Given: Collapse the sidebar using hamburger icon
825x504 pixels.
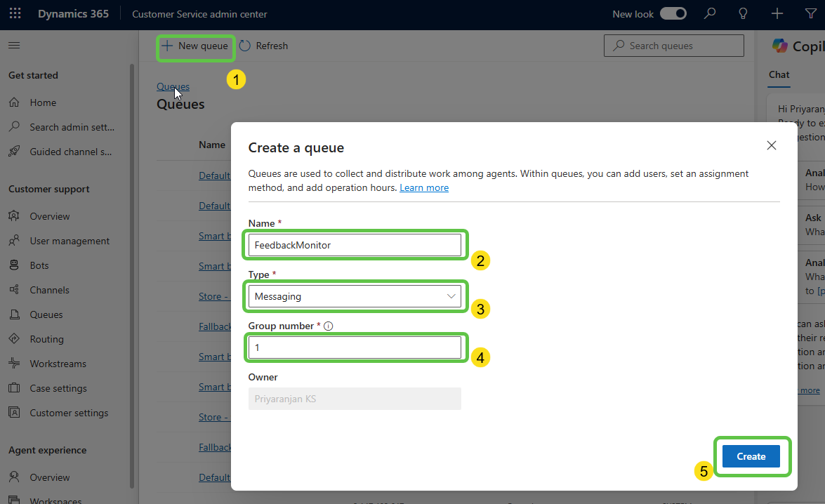Looking at the screenshot, I should tap(14, 46).
